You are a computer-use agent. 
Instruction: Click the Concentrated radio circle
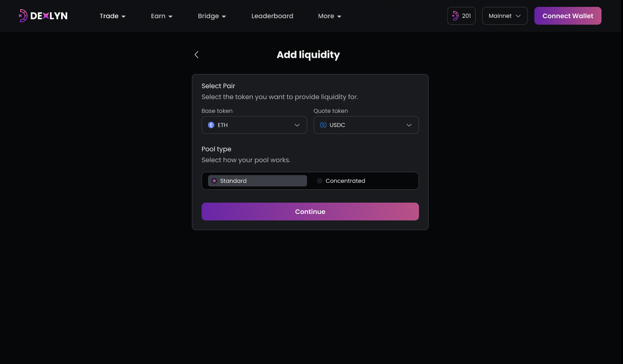pyautogui.click(x=319, y=181)
